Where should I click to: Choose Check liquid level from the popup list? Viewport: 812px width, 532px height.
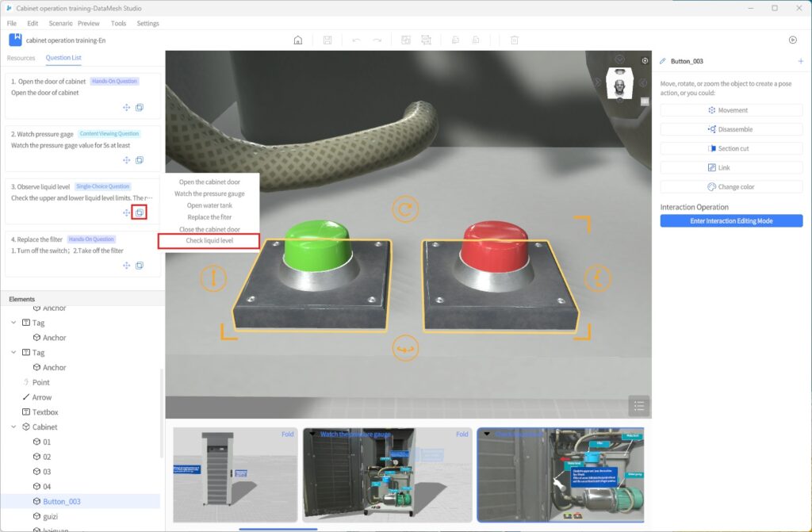[209, 241]
